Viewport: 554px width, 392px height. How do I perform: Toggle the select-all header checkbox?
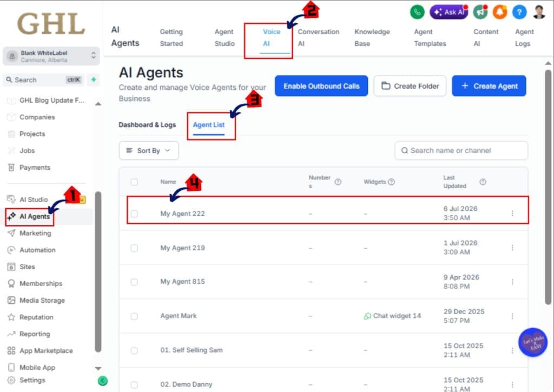134,182
